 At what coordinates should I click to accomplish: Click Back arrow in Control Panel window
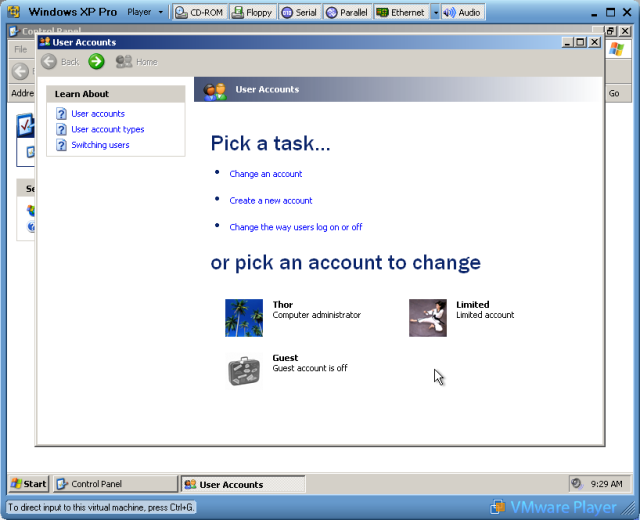pyautogui.click(x=20, y=72)
